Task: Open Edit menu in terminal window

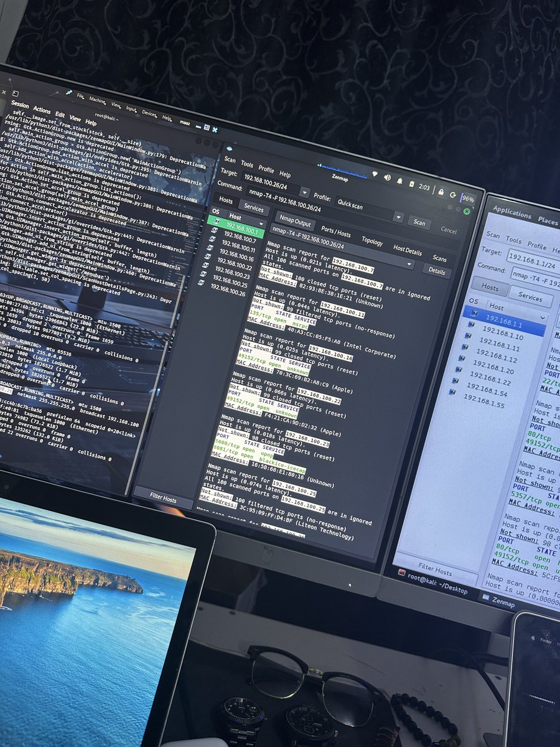Action: (x=60, y=114)
